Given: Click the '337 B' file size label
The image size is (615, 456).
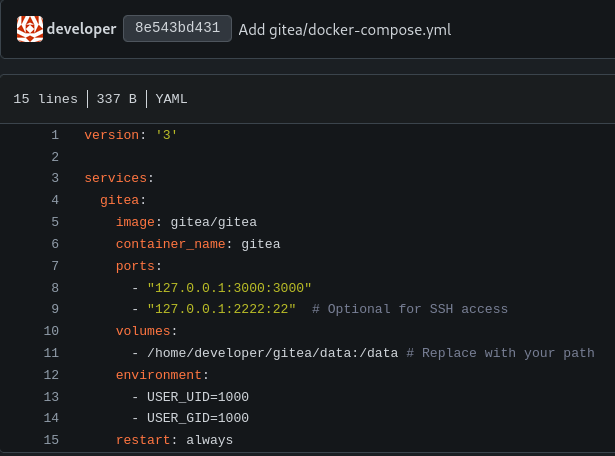Looking at the screenshot, I should point(116,99).
